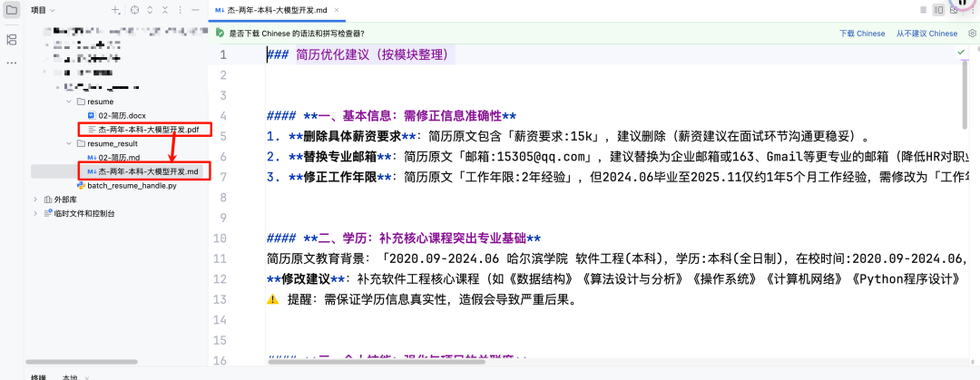Image resolution: width=980 pixels, height=380 pixels.
Task: Click line number 13 in the gutter
Action: (220, 299)
